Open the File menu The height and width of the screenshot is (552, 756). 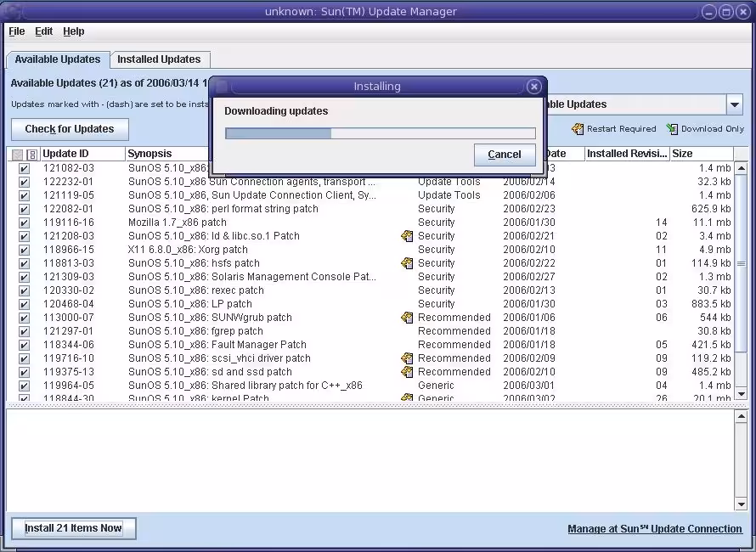coord(17,31)
